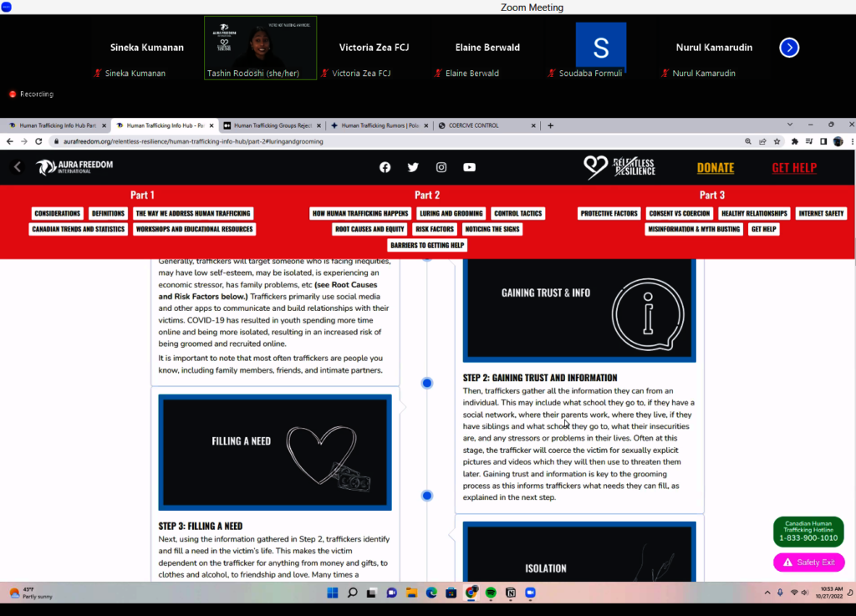
Task: Show hidden system tray icons
Action: 767,593
